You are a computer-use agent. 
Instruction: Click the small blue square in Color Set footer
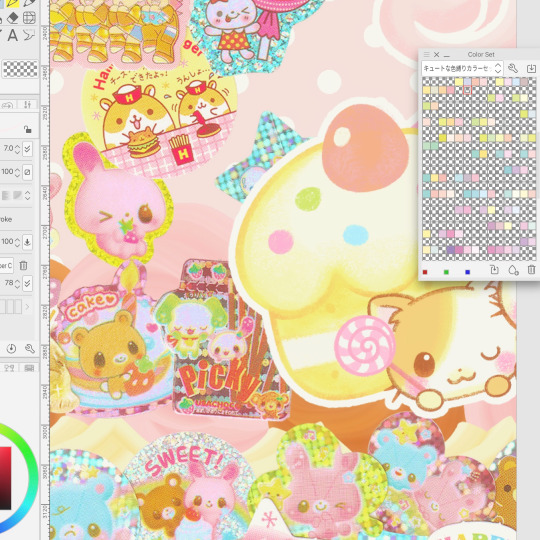point(467,272)
